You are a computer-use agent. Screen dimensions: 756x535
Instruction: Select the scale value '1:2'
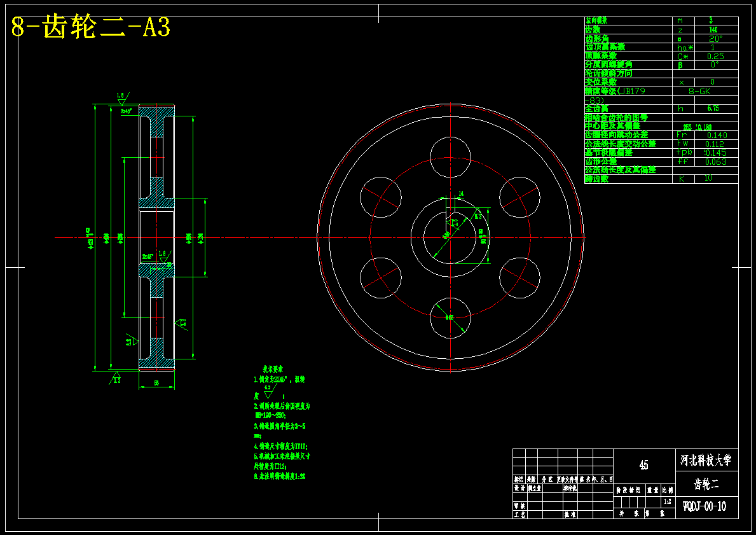[668, 502]
